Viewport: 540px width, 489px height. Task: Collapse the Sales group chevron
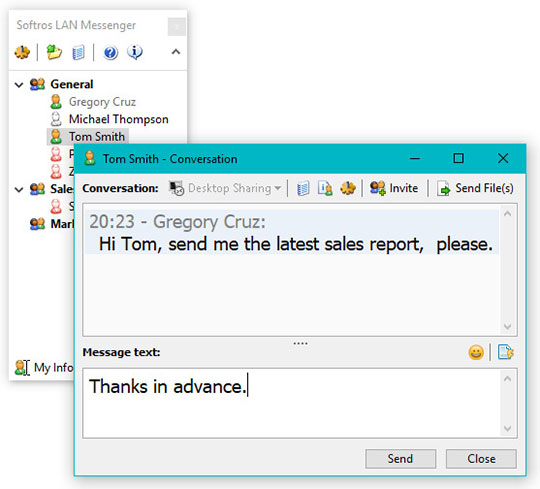pyautogui.click(x=19, y=189)
